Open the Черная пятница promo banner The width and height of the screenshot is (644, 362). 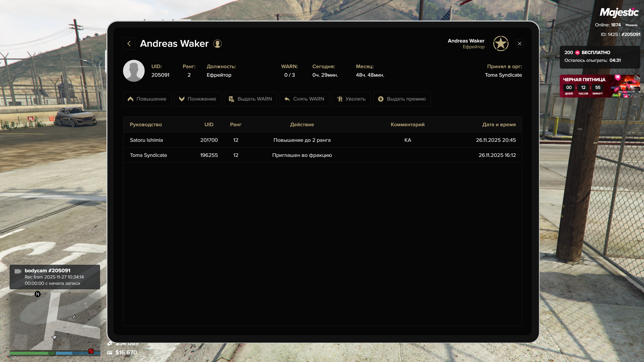tap(600, 86)
